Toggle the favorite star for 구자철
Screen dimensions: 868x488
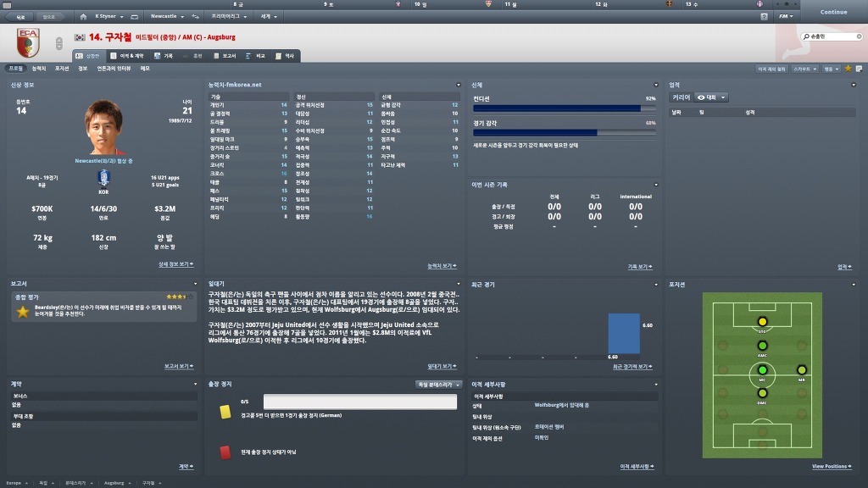(848, 69)
